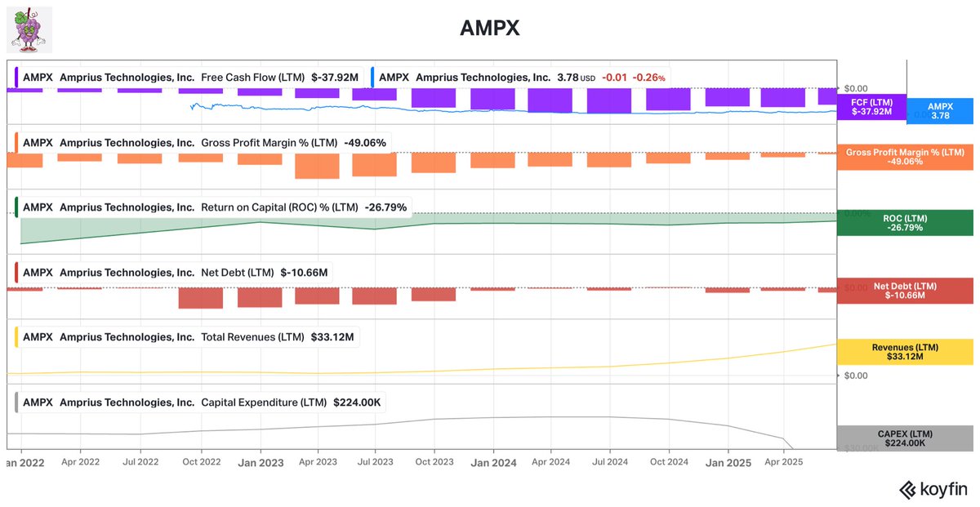
Task: Click the Jul 2023 date on time axis
Action: pyautogui.click(x=376, y=461)
